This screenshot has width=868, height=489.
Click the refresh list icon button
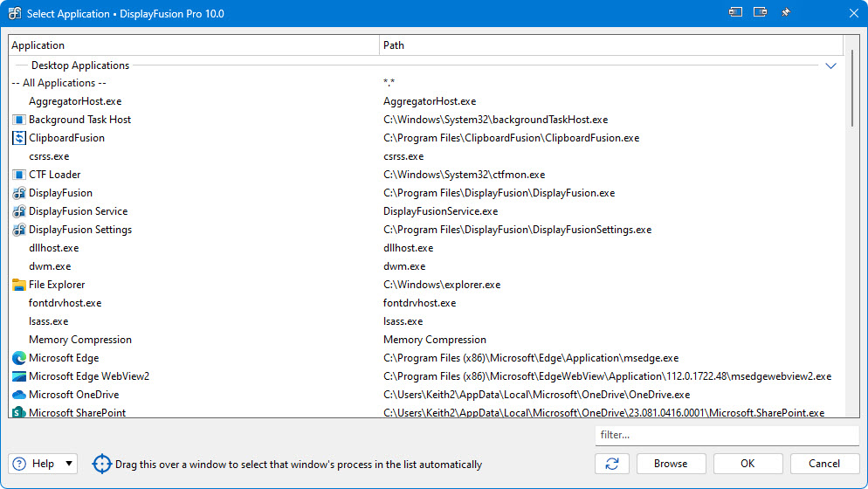point(611,464)
